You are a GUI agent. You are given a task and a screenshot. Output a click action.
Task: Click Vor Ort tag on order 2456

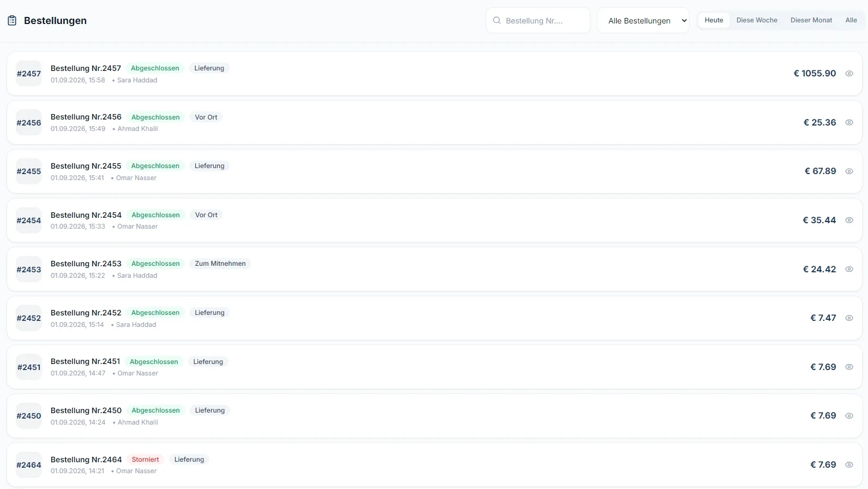206,117
